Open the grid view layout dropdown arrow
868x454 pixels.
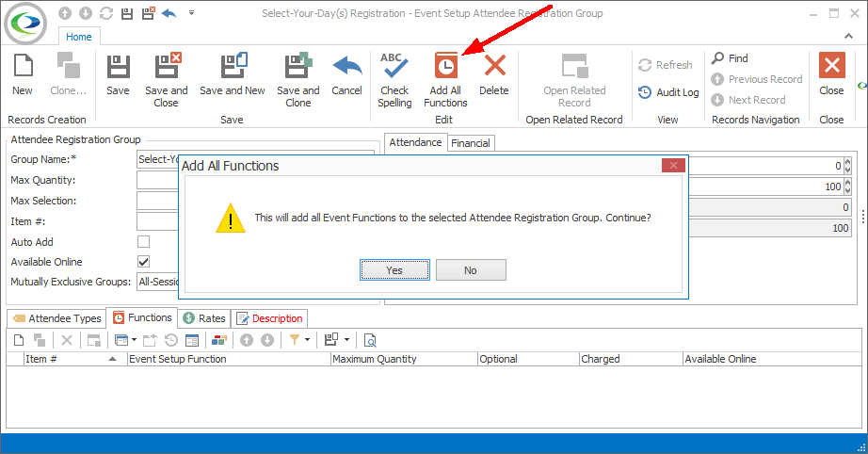[134, 339]
